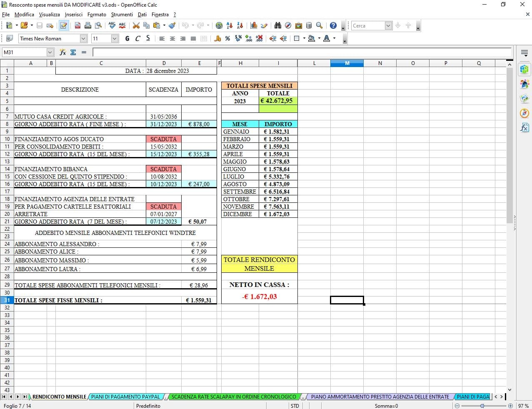532x409 pixels.
Task: Open the font size dropdown
Action: (x=115, y=38)
